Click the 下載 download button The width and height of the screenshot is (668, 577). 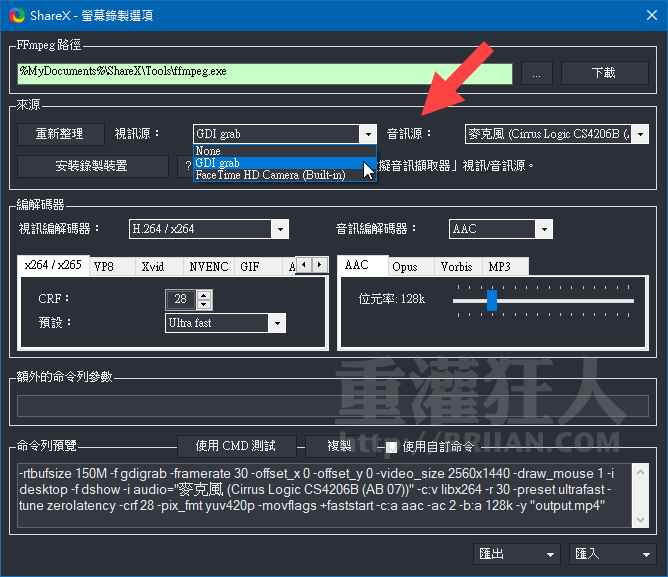click(603, 73)
